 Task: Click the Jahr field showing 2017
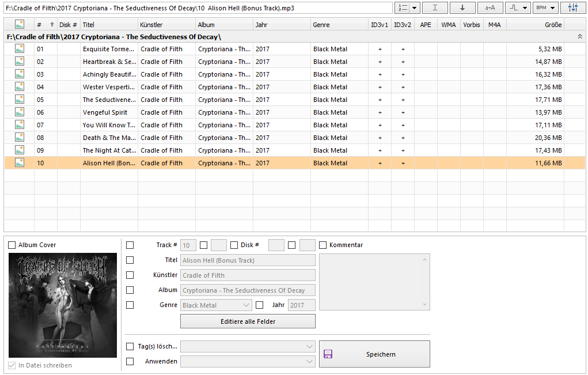point(302,305)
